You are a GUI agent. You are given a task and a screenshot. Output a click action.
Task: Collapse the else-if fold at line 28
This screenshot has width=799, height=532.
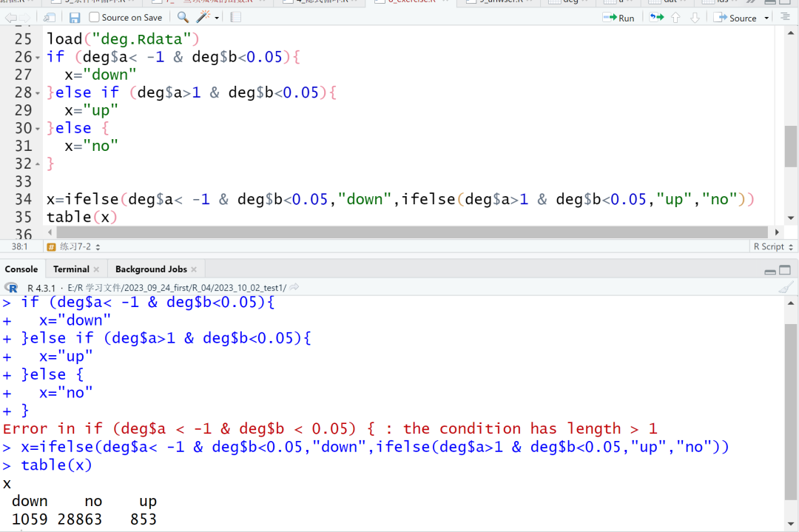[x=38, y=92]
